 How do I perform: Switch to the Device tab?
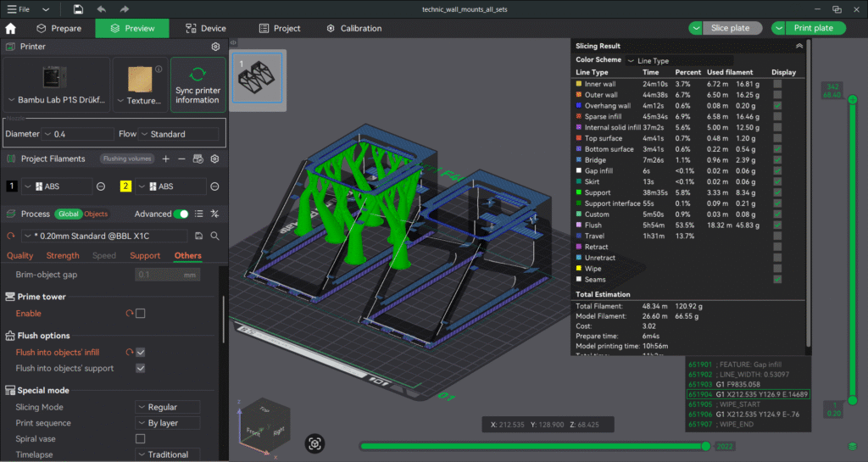206,28
